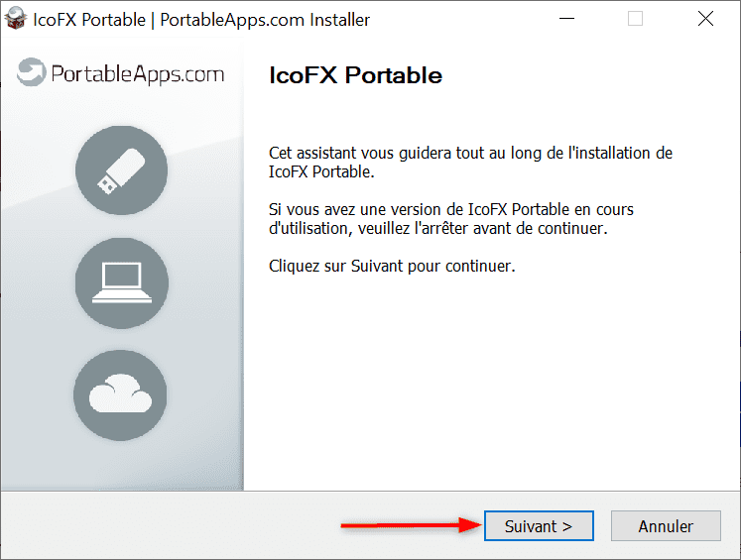Click the red arrow pointing to Suivant

[411, 525]
